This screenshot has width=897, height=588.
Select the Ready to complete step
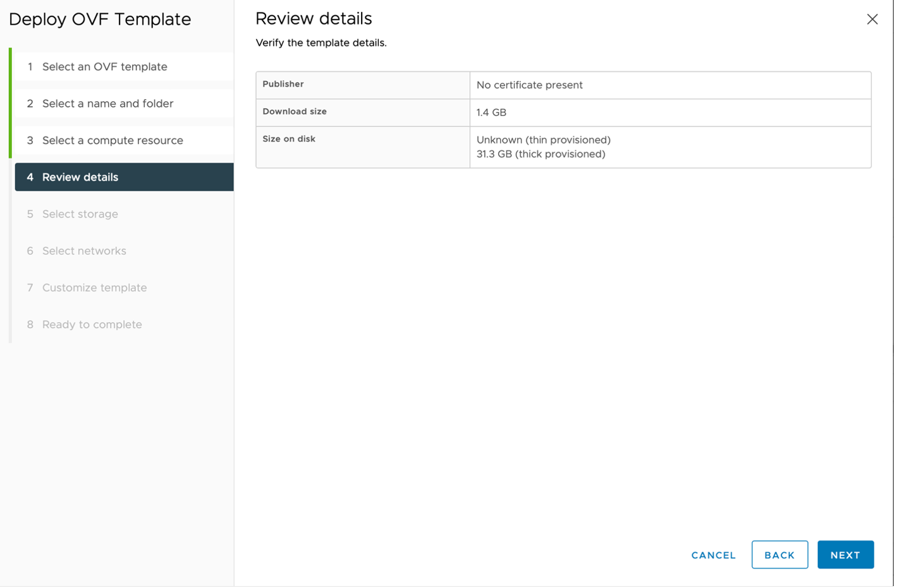[x=92, y=324]
